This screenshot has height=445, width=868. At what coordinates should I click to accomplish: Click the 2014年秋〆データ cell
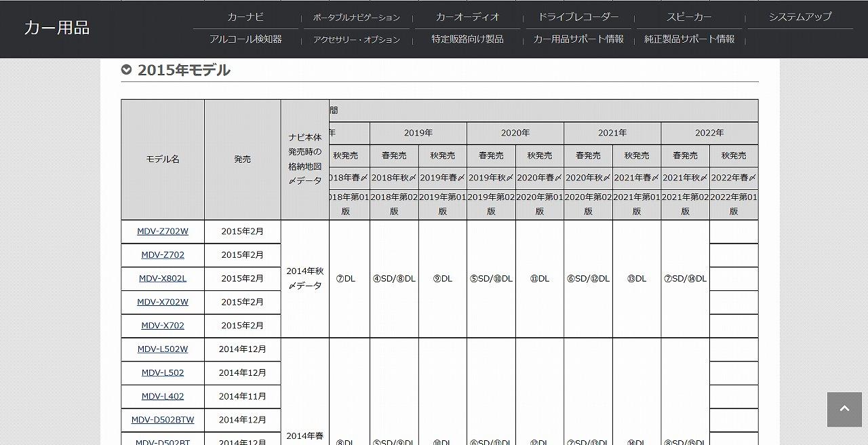coord(305,279)
